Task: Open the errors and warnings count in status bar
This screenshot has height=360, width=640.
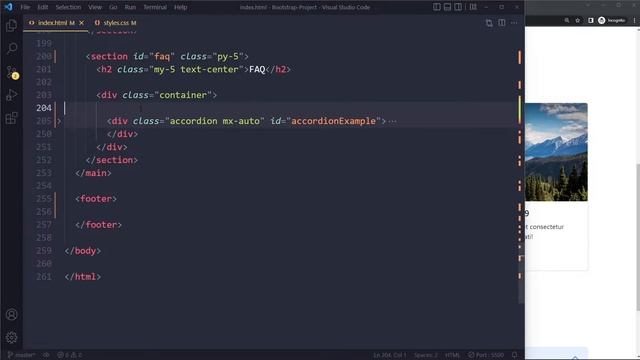Action: (70, 355)
